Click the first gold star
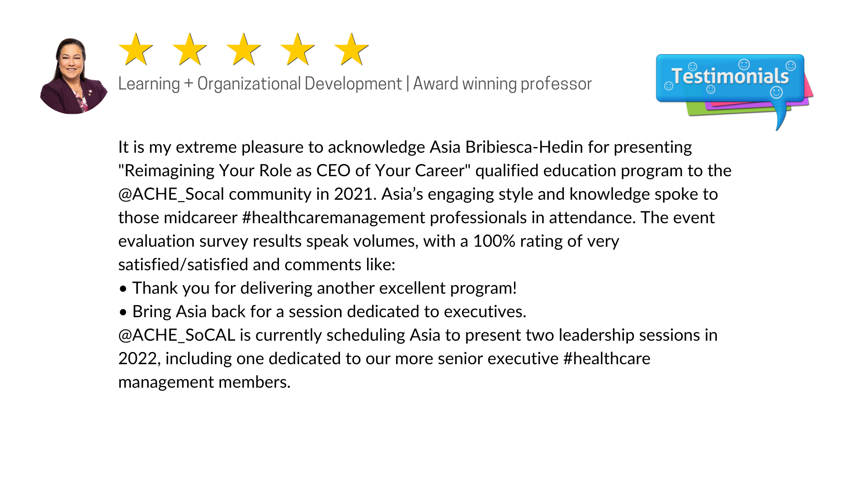The image size is (868, 488). (x=136, y=49)
